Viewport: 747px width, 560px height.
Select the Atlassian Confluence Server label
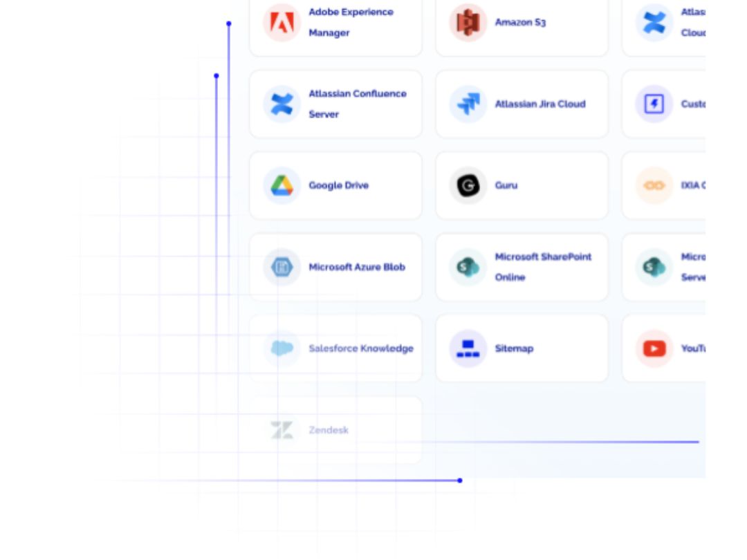(x=358, y=104)
